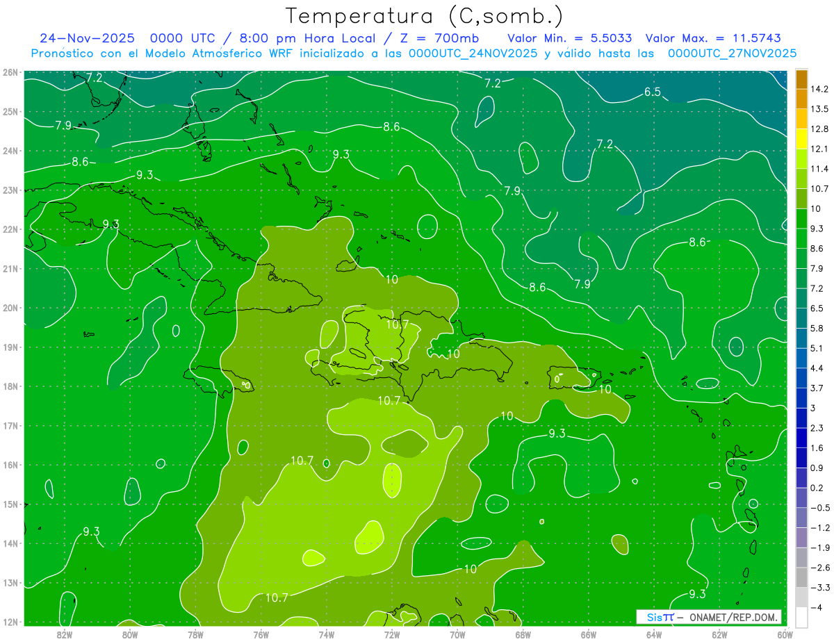Viewport: 834px width, 644px height.
Task: Click the "14.2" color bar label
Action: coord(821,90)
